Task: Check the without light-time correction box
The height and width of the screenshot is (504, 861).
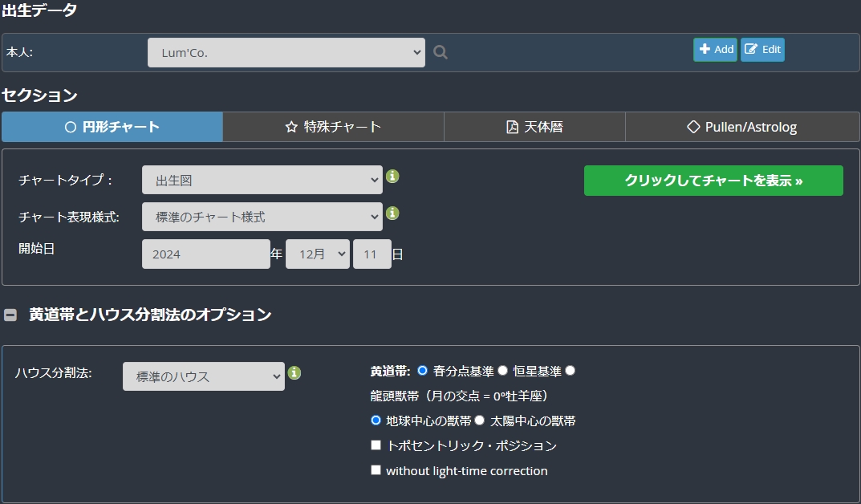Action: pyautogui.click(x=376, y=470)
